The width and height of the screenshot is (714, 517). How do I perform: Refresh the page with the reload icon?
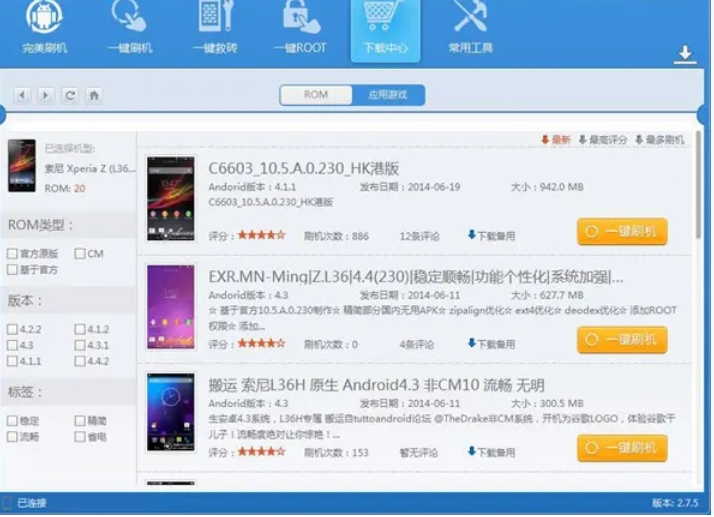(x=70, y=95)
